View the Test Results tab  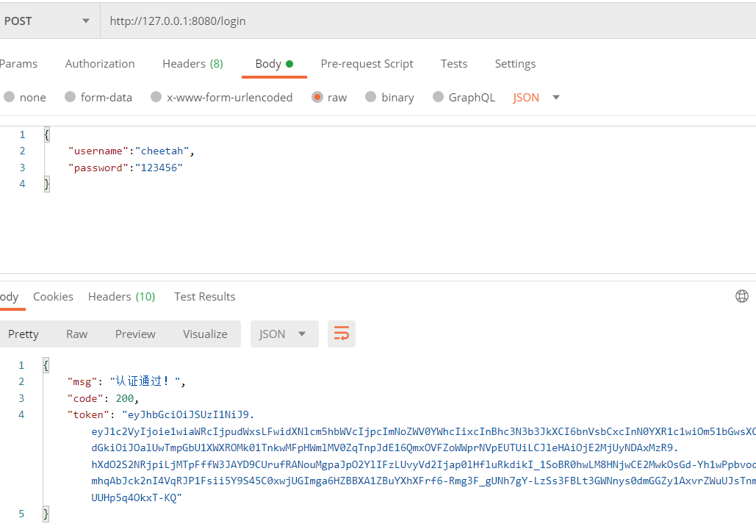click(204, 297)
